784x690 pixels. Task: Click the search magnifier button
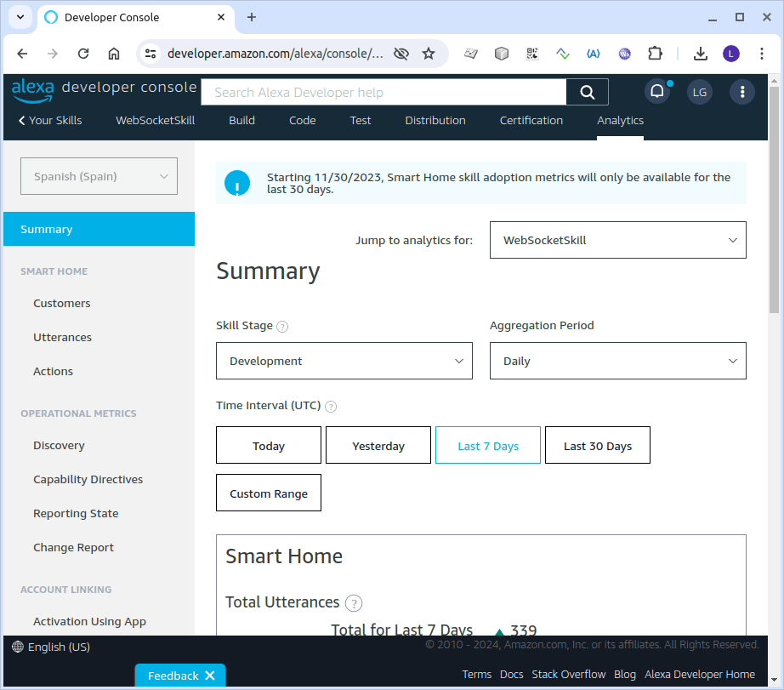[x=587, y=92]
